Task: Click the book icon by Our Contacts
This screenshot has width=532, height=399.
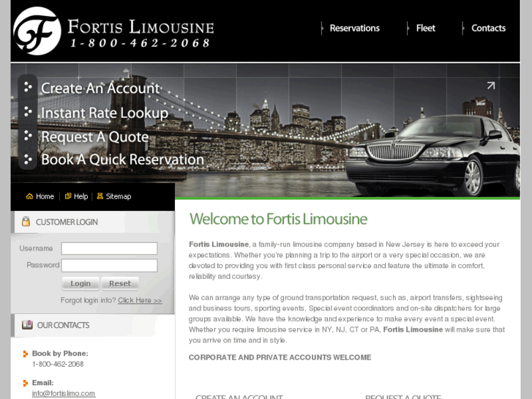Action: coord(27,325)
